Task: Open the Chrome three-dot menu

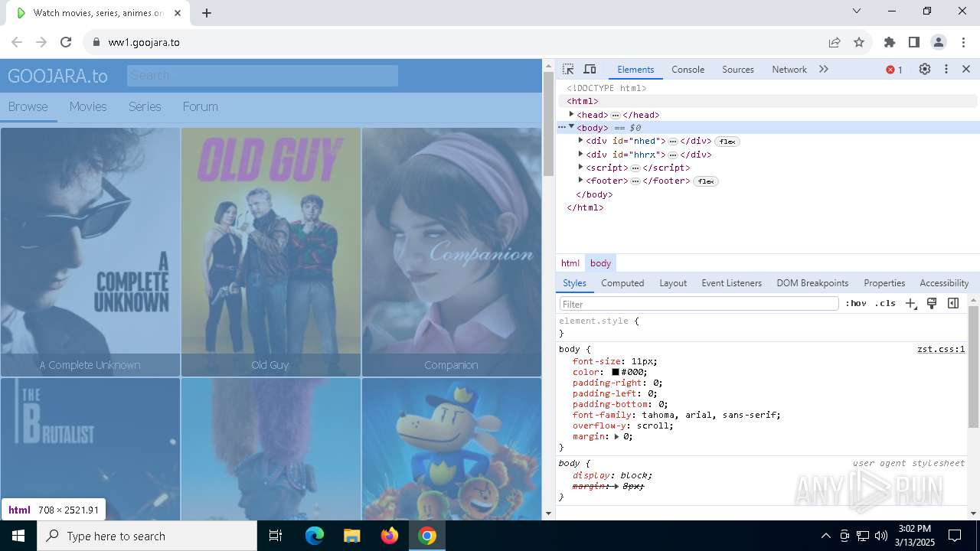Action: [963, 42]
